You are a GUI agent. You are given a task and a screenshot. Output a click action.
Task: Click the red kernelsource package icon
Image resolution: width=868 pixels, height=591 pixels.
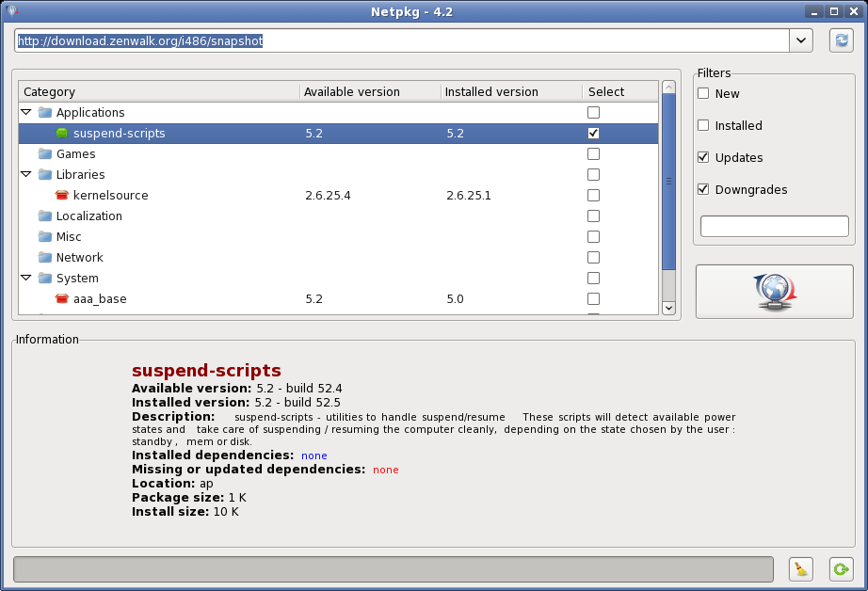(x=62, y=196)
